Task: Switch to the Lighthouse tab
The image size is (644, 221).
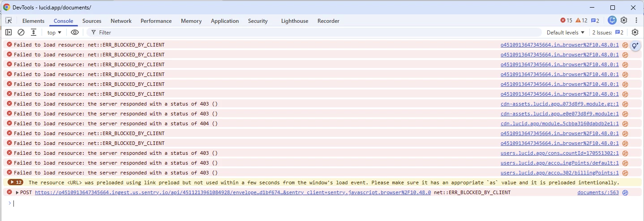Action: tap(295, 21)
